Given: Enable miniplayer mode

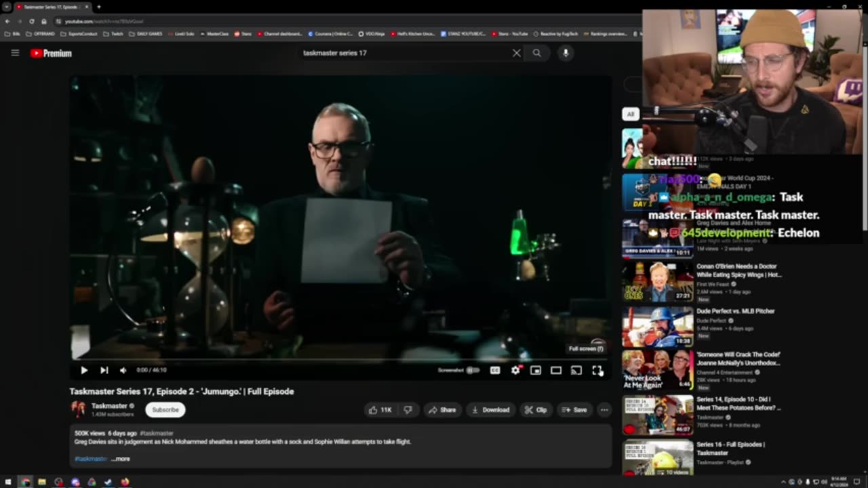Looking at the screenshot, I should pos(536,370).
